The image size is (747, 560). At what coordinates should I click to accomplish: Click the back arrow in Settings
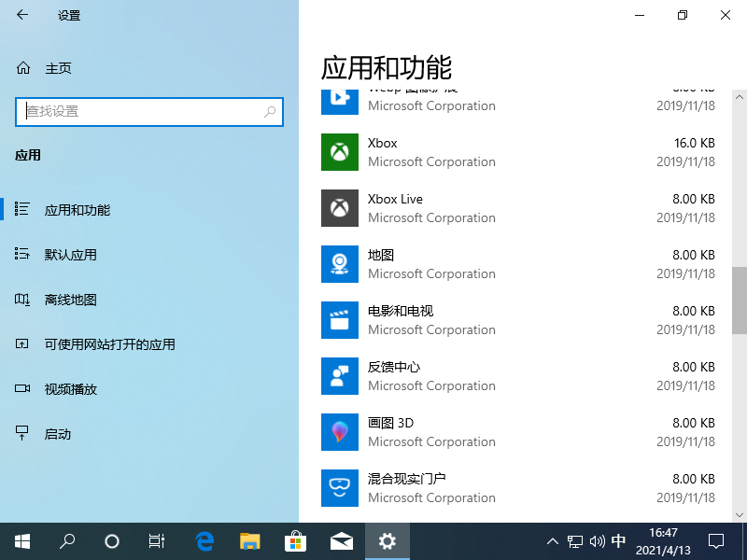[x=22, y=15]
